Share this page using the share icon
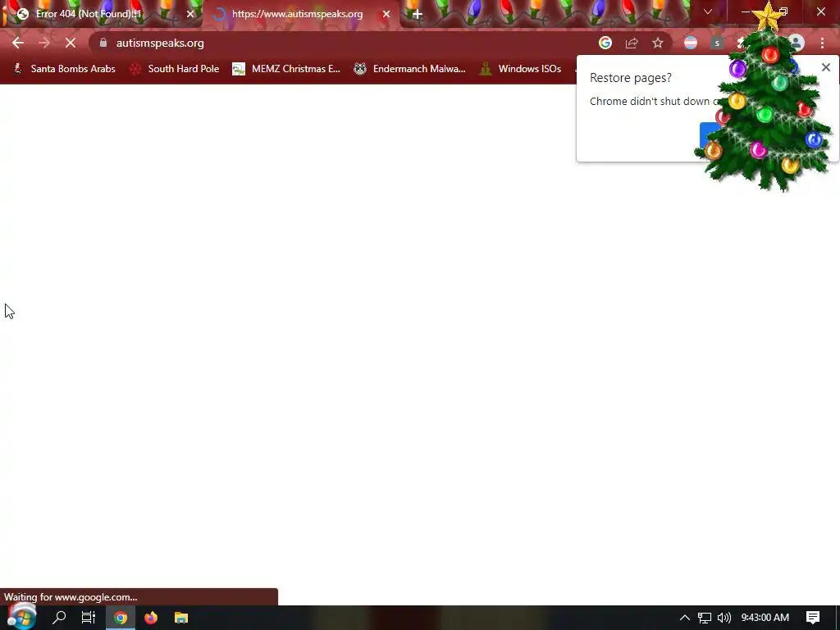Viewport: 840px width, 630px height. 632,43
